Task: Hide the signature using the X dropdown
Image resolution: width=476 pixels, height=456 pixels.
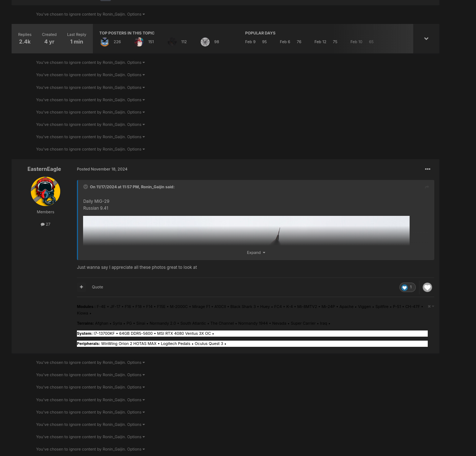Action: coord(431,307)
